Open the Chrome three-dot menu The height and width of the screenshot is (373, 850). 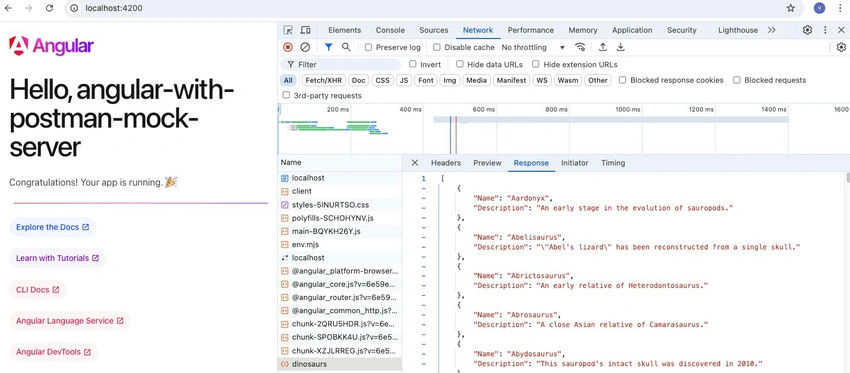point(841,8)
